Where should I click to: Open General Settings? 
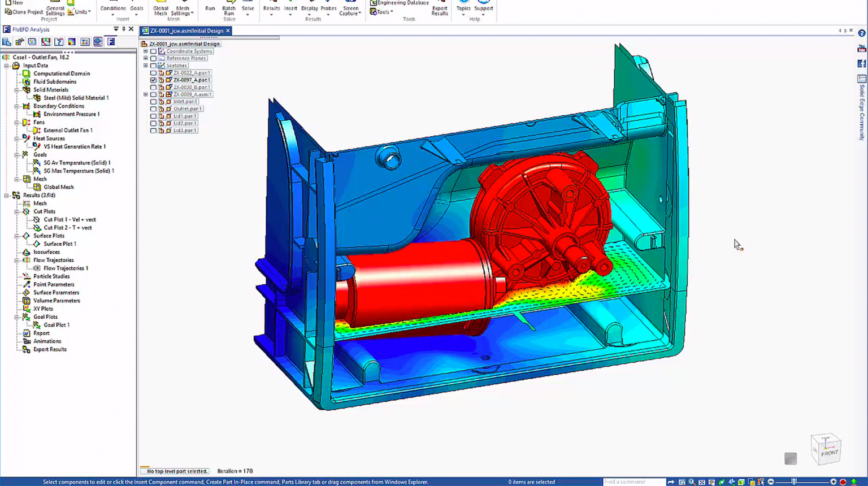[x=55, y=7]
